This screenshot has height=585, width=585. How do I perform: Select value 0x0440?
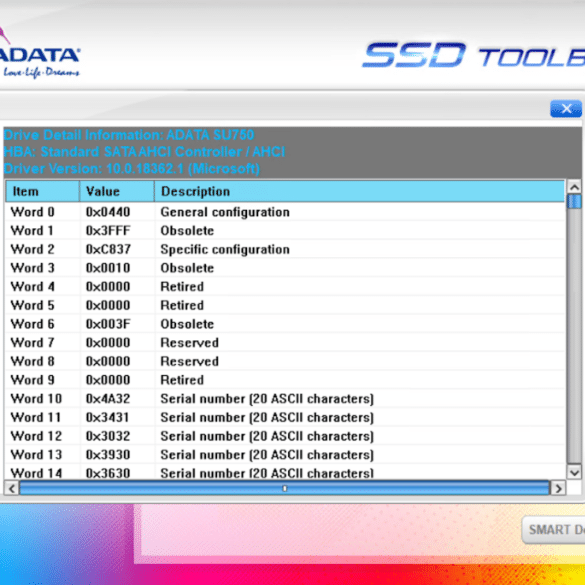pyautogui.click(x=108, y=212)
